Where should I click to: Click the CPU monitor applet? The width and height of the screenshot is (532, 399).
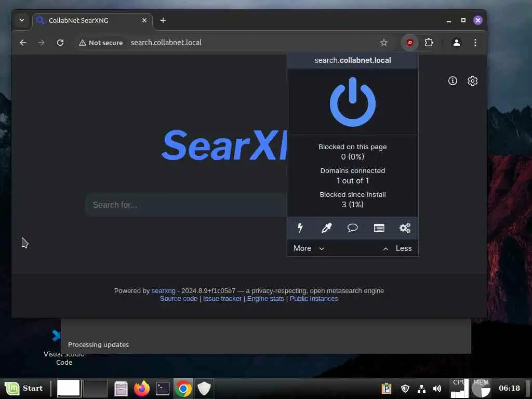tap(459, 388)
